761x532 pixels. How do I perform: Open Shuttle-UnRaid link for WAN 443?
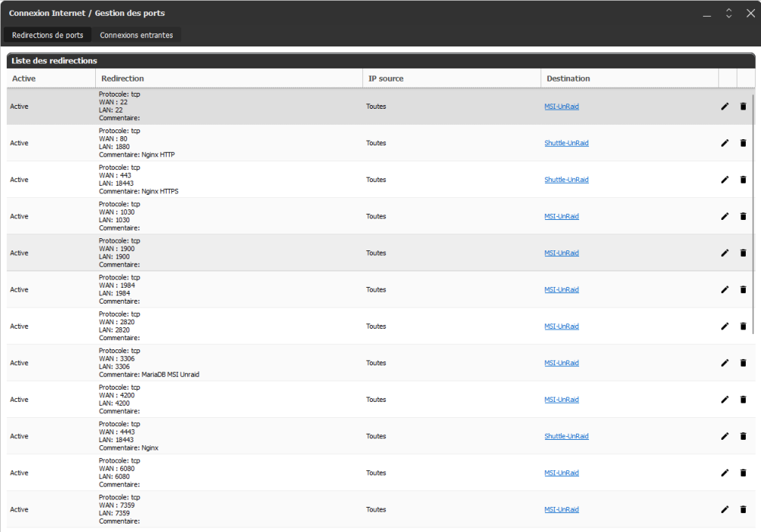pyautogui.click(x=566, y=180)
